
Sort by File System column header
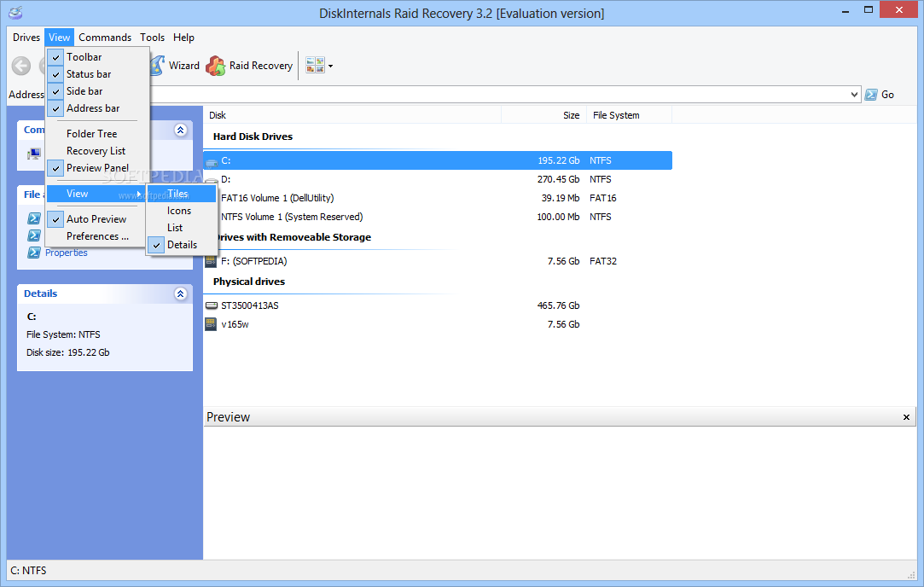click(630, 115)
